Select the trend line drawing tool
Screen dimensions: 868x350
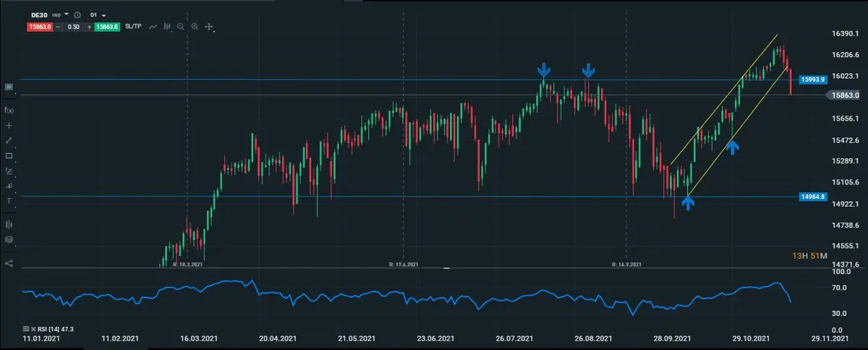click(x=9, y=140)
